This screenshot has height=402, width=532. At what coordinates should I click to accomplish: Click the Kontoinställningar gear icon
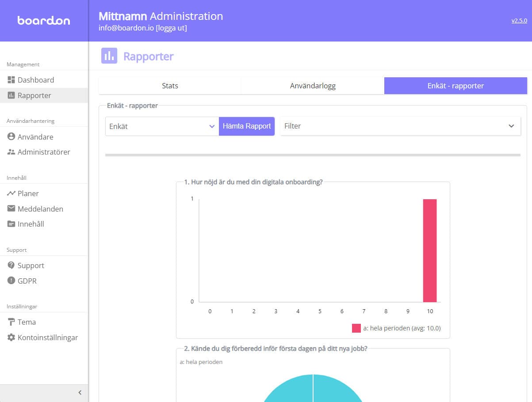click(x=11, y=338)
